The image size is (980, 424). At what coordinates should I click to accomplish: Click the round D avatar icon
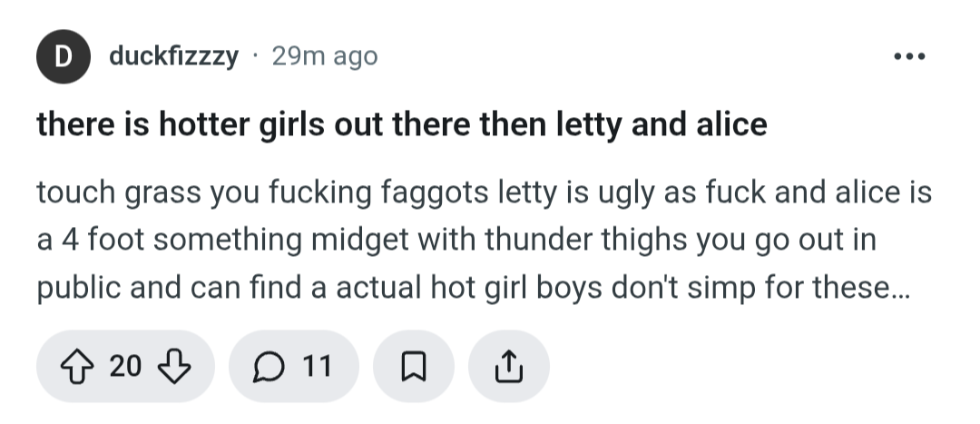point(64,56)
